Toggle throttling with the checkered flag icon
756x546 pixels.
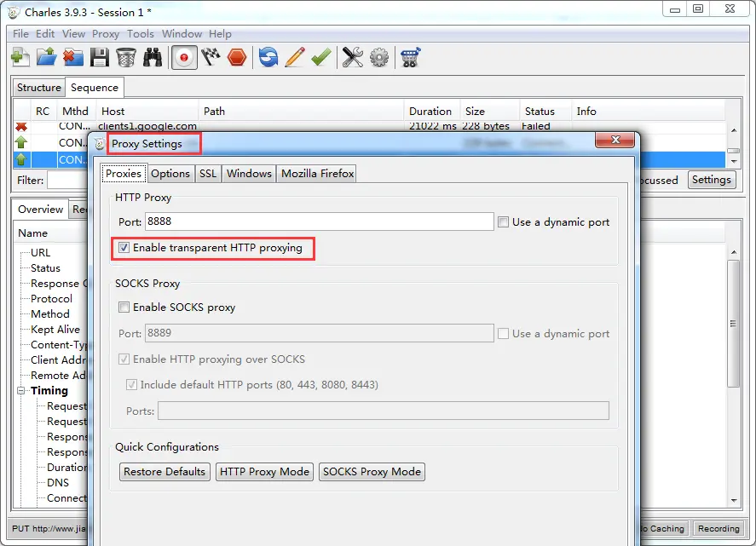pos(211,57)
